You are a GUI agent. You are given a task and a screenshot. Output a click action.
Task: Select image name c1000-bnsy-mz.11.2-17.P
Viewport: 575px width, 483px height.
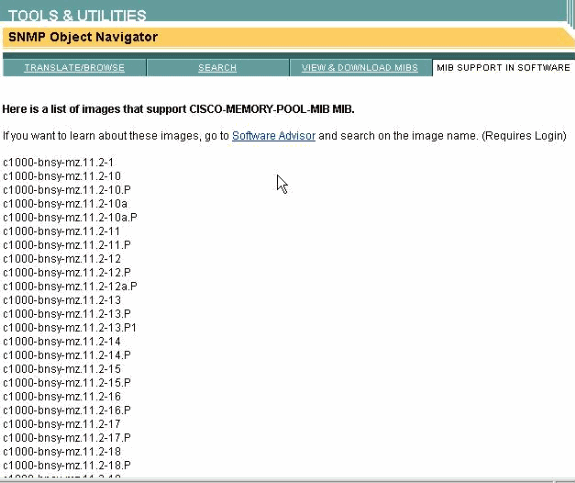point(67,438)
